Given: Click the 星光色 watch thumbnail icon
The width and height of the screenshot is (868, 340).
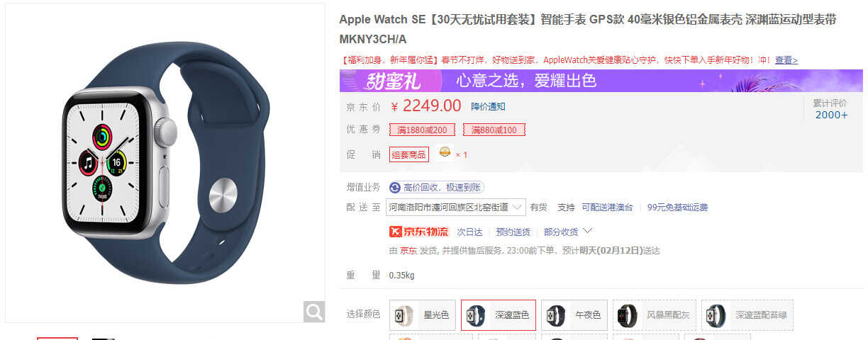Looking at the screenshot, I should pos(405,314).
